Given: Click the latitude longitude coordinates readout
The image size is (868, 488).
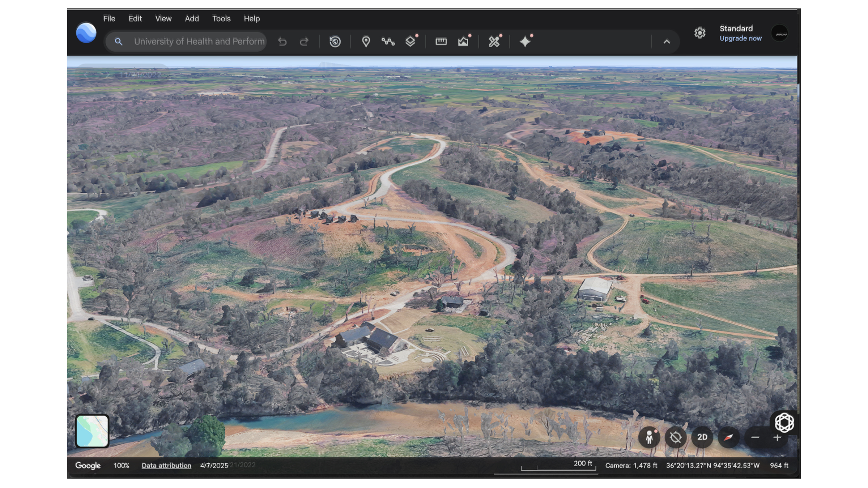Looking at the screenshot, I should 713,466.
